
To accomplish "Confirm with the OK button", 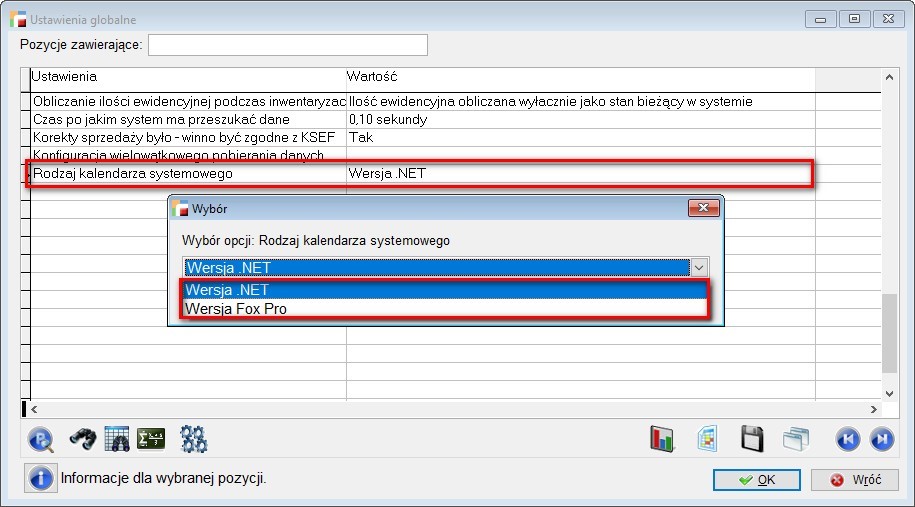I will (x=756, y=480).
